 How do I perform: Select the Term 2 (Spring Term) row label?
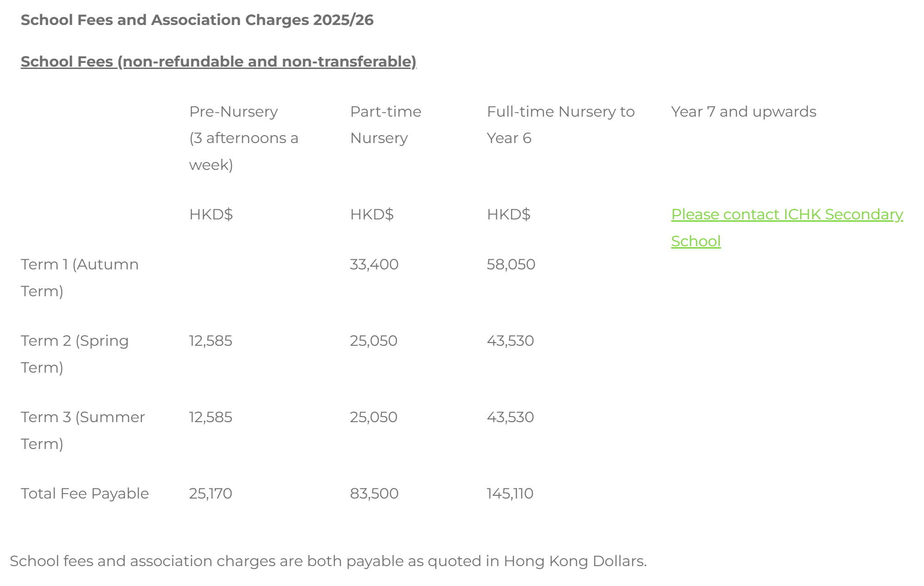point(75,354)
